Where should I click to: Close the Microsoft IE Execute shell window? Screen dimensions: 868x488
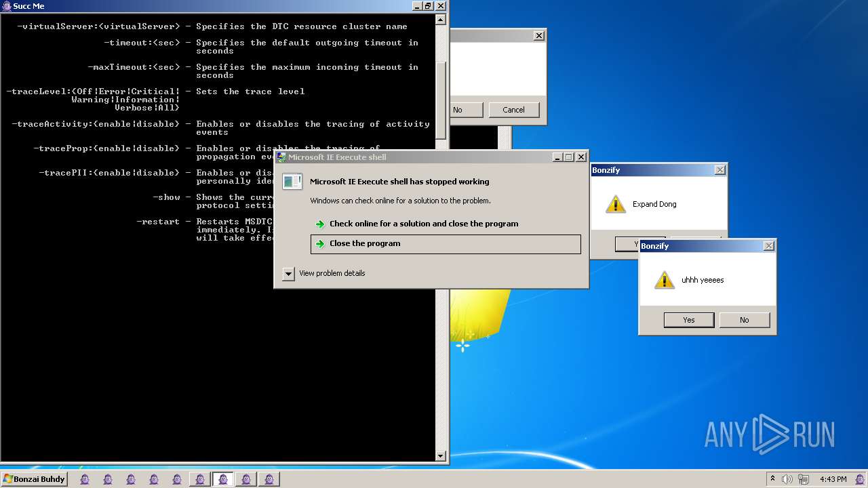581,157
